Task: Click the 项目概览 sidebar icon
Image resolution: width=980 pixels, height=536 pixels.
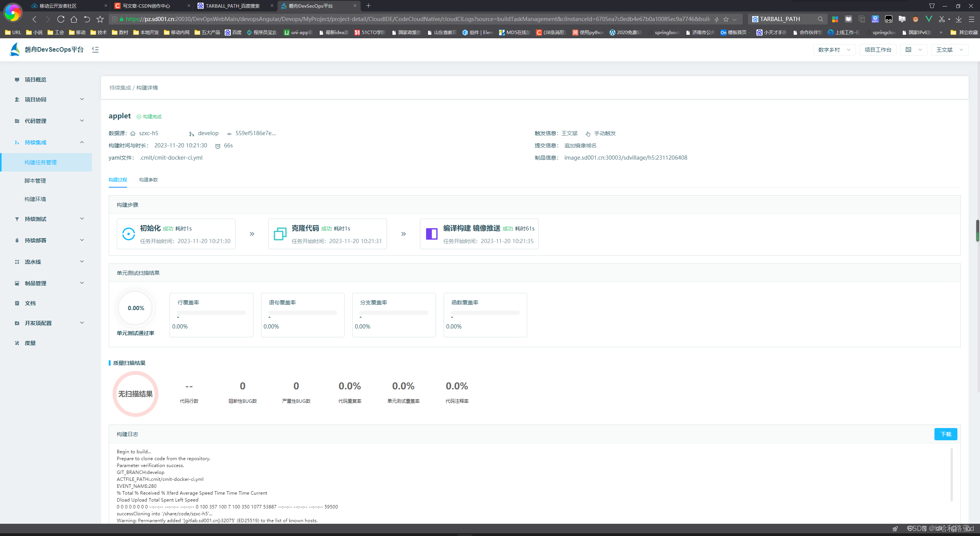Action: point(17,80)
